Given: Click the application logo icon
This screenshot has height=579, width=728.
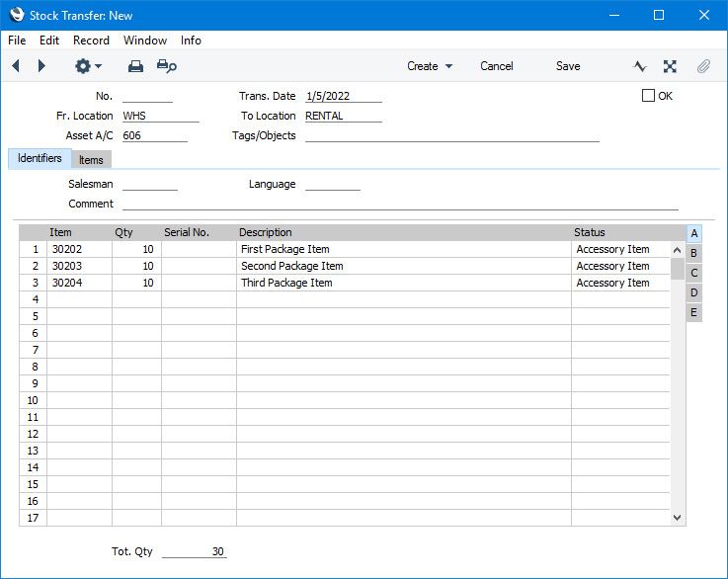Looking at the screenshot, I should [17, 15].
